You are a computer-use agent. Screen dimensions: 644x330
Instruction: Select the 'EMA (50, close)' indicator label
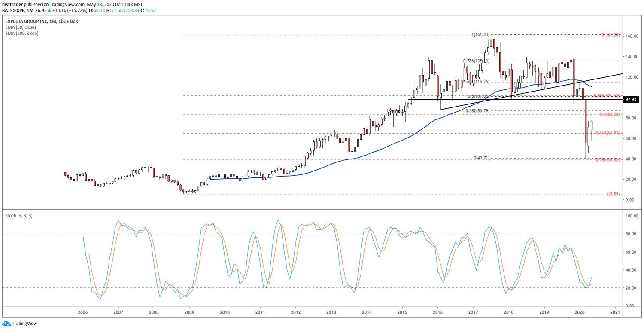click(x=20, y=27)
